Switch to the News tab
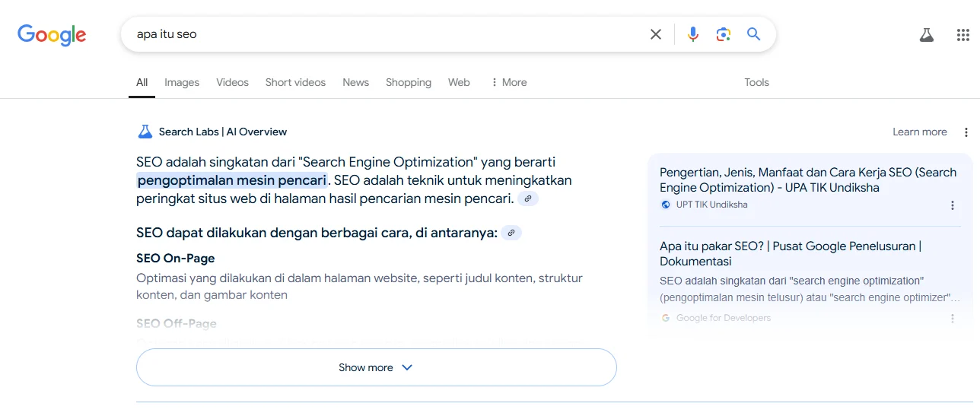 tap(355, 82)
